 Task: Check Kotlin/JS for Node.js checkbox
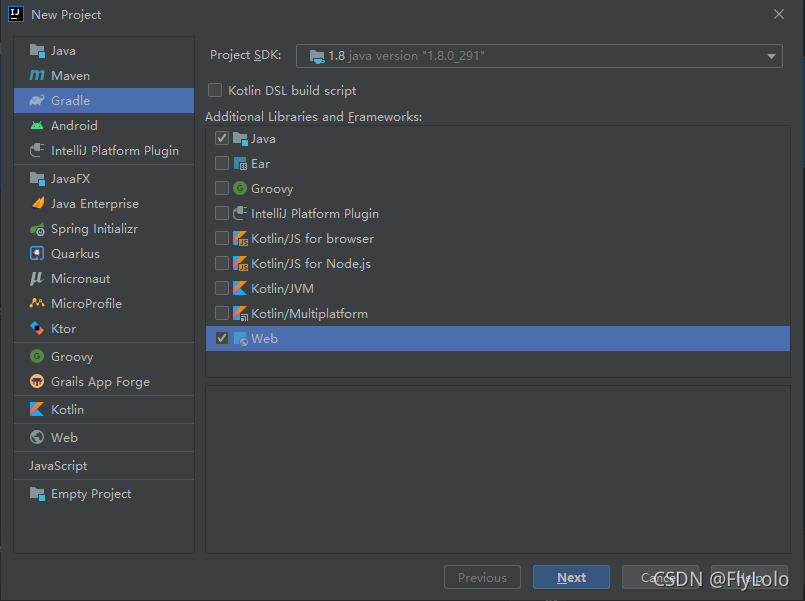point(222,263)
